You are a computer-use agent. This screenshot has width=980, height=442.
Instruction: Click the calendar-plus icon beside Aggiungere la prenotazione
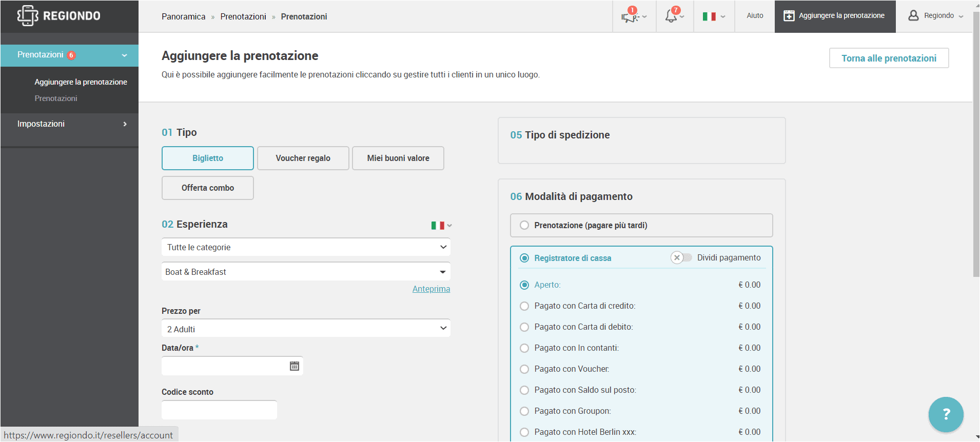pos(789,16)
